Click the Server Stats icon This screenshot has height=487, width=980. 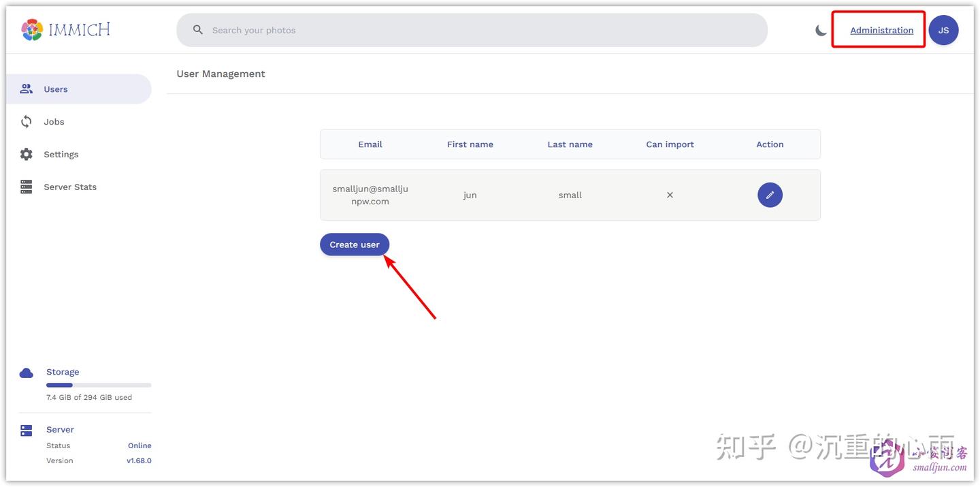coord(27,187)
